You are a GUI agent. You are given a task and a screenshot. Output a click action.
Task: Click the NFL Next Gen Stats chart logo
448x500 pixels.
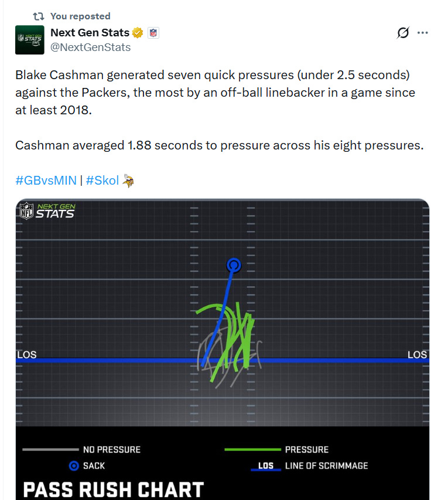47,211
